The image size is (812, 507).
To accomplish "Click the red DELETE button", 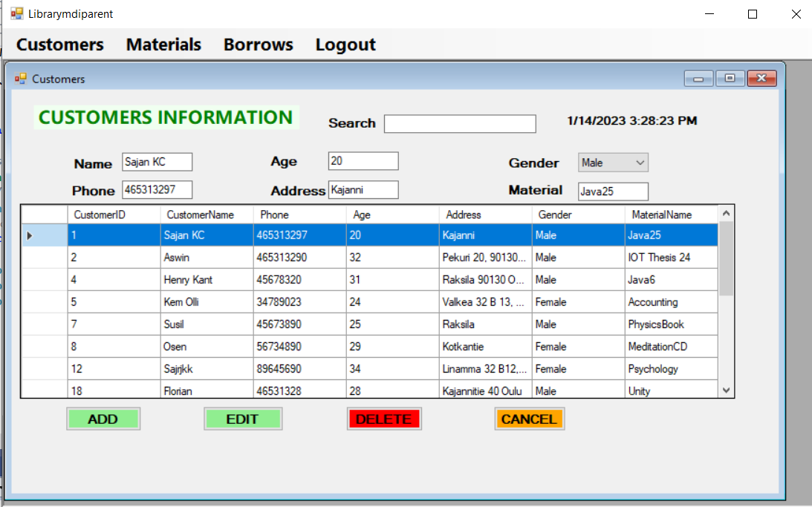I will coord(384,419).
